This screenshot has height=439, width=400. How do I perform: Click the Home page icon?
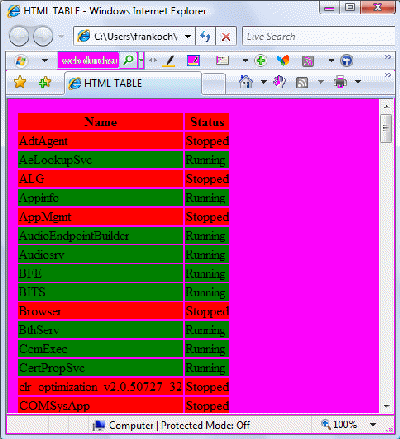[x=246, y=82]
